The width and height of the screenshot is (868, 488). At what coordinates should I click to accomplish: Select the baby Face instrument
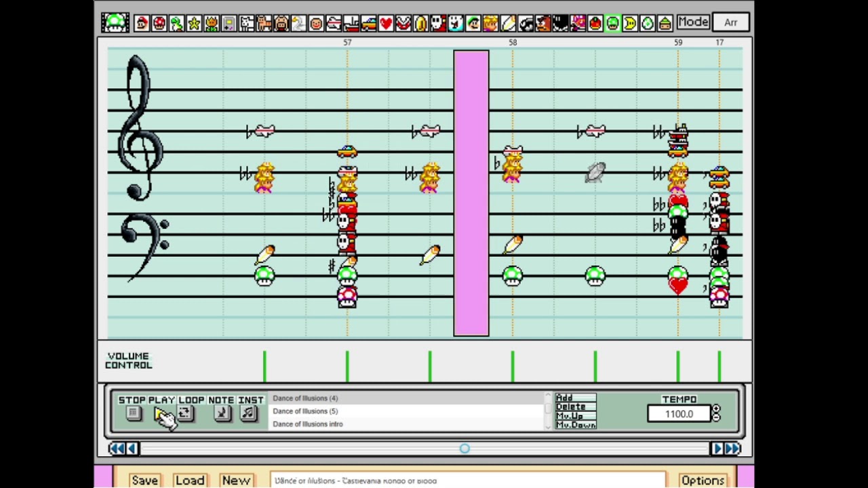pos(317,23)
